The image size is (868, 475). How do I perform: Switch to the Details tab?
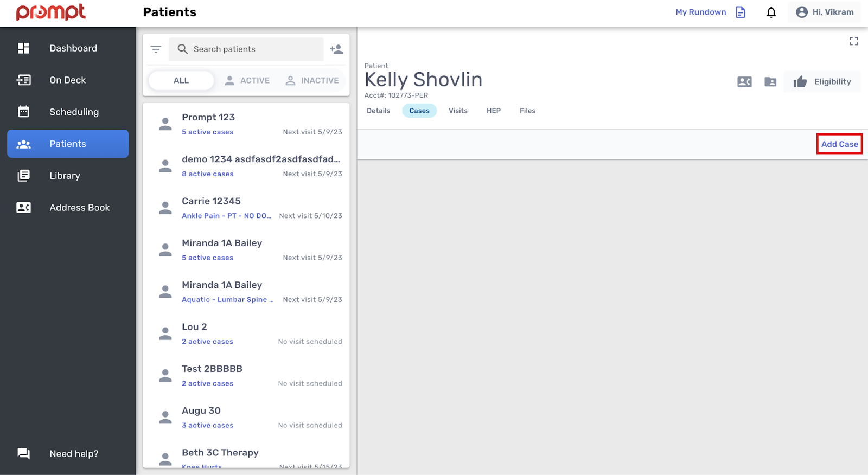tap(378, 111)
